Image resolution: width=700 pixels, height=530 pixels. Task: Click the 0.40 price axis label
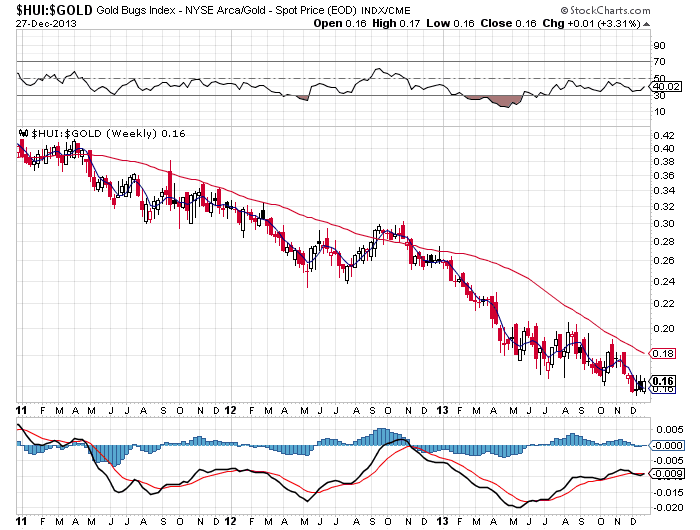point(664,149)
